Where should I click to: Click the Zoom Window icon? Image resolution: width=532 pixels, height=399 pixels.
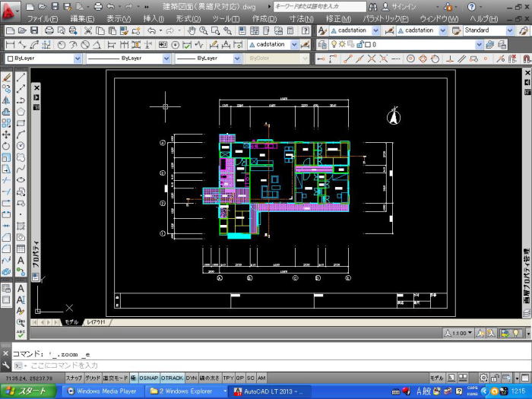215,30
